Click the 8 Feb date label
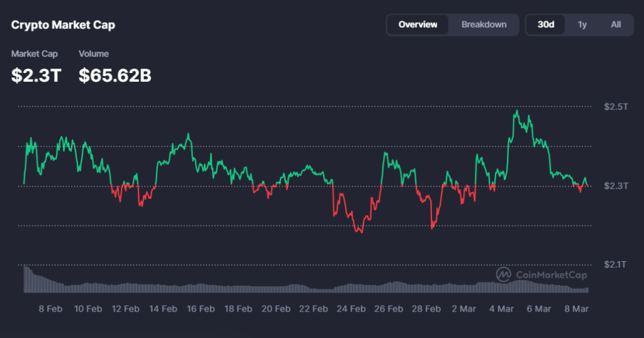This screenshot has height=338, width=644. pos(50,309)
